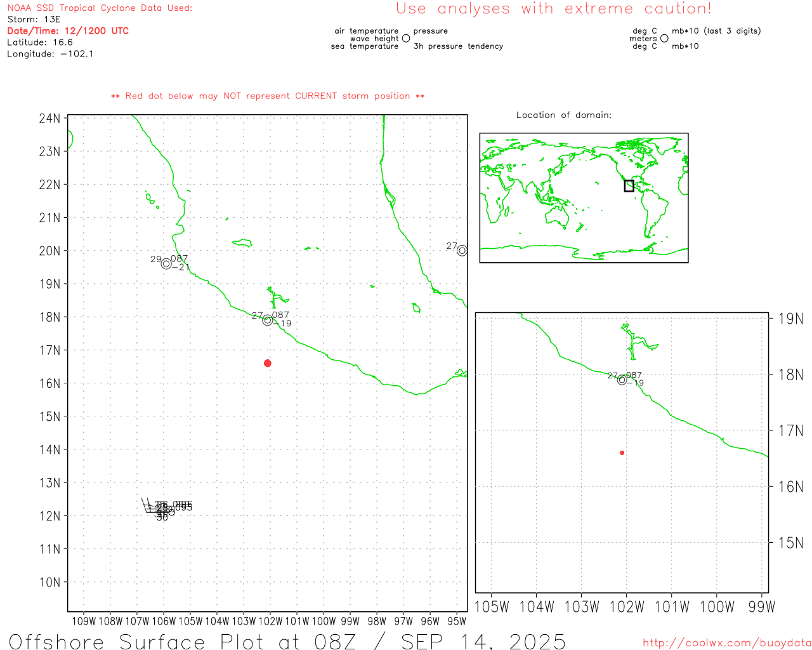Open the coolwx.com/buoydata URL link
Screen dimensions: 812x650
(727, 643)
